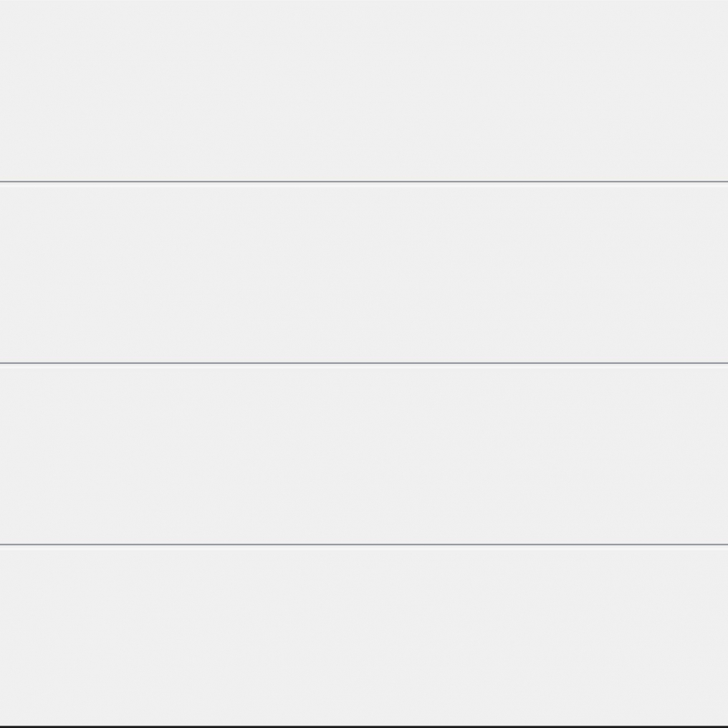Click the topmost empty panel
728x728 pixels.
click(x=364, y=91)
